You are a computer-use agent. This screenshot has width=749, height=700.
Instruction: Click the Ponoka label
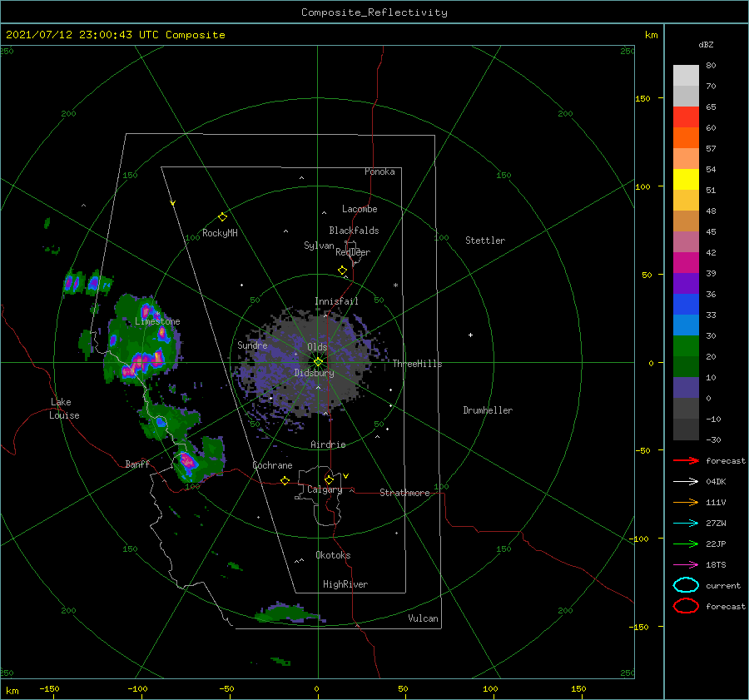coord(379,171)
